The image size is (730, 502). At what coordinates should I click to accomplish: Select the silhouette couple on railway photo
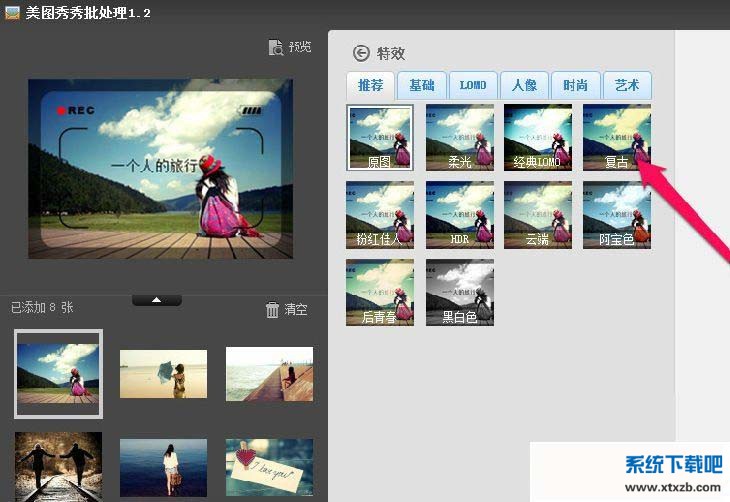58,466
